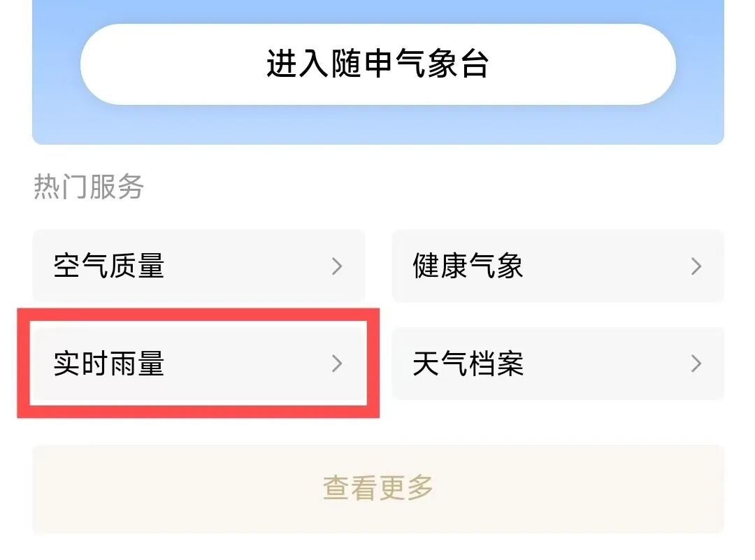Expand more services with 查看更多
The width and height of the screenshot is (755, 560).
(x=377, y=488)
